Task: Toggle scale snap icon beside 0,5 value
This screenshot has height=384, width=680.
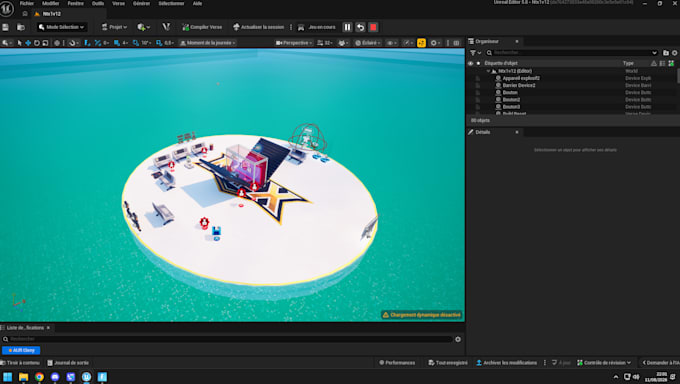Action: [159, 43]
